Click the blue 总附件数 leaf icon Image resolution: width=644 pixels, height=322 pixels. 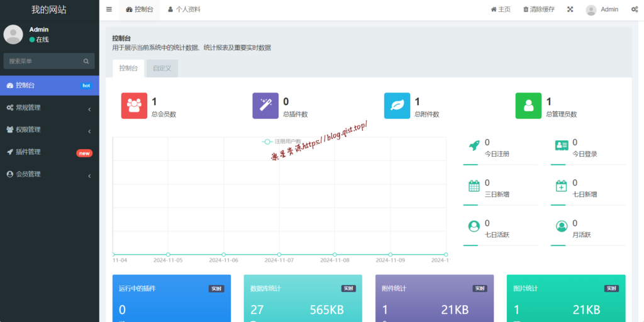point(397,106)
